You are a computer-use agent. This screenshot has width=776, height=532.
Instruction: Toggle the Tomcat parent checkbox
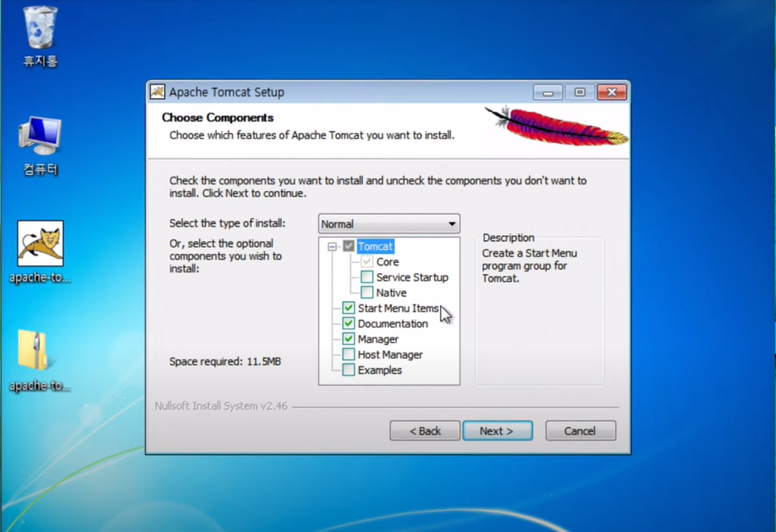(349, 246)
